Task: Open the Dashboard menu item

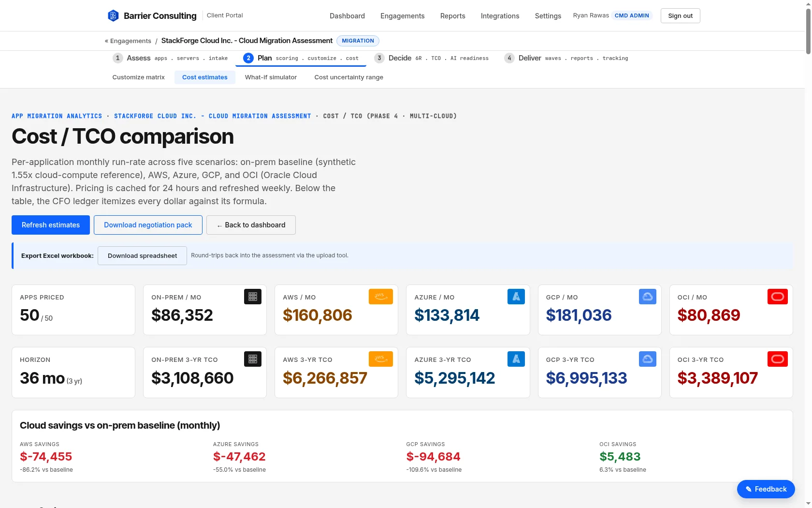Action: pyautogui.click(x=347, y=16)
